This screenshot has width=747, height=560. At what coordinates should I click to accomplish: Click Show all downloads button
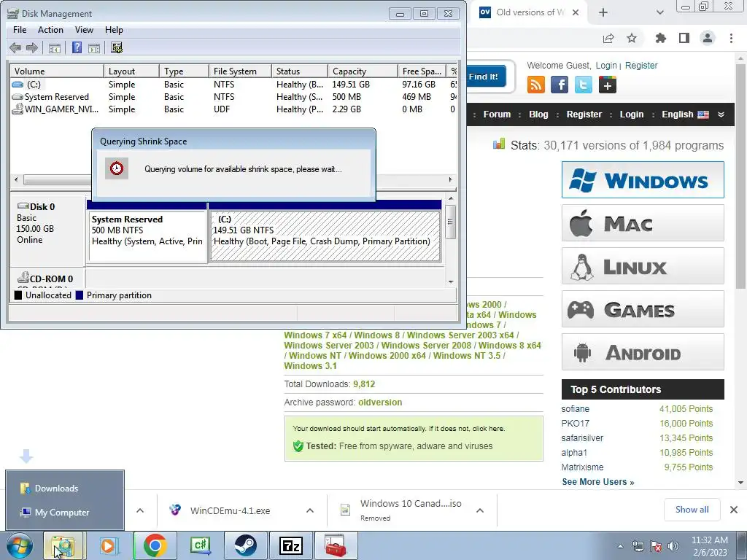tap(692, 510)
